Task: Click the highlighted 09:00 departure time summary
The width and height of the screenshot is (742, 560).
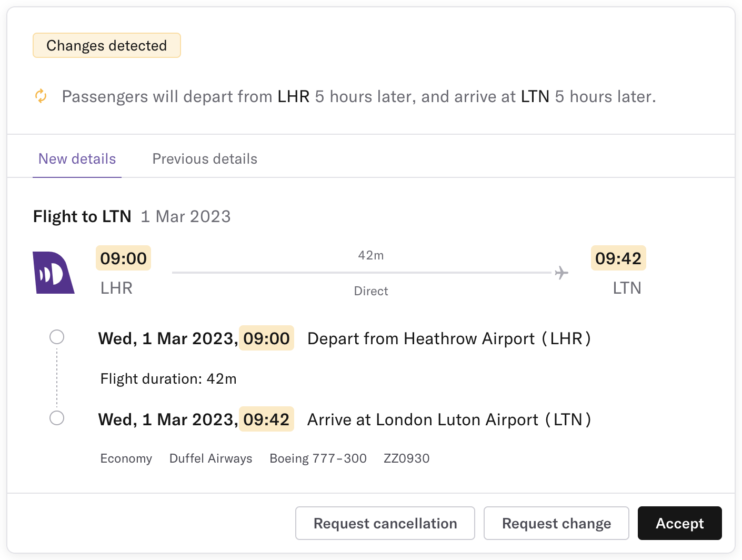Action: pyautogui.click(x=123, y=258)
